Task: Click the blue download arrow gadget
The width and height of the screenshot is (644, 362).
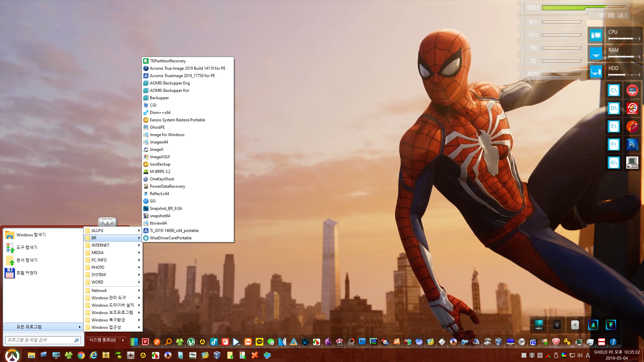Action: 593,325
